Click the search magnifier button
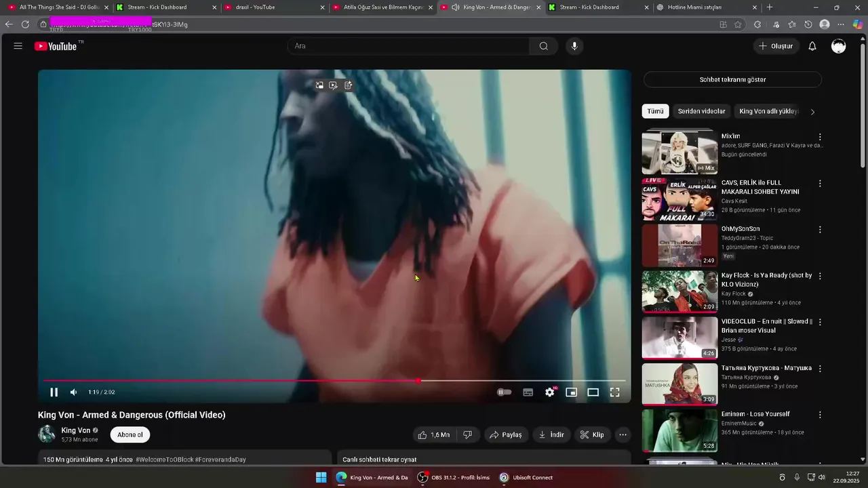The height and width of the screenshot is (488, 868). point(543,46)
